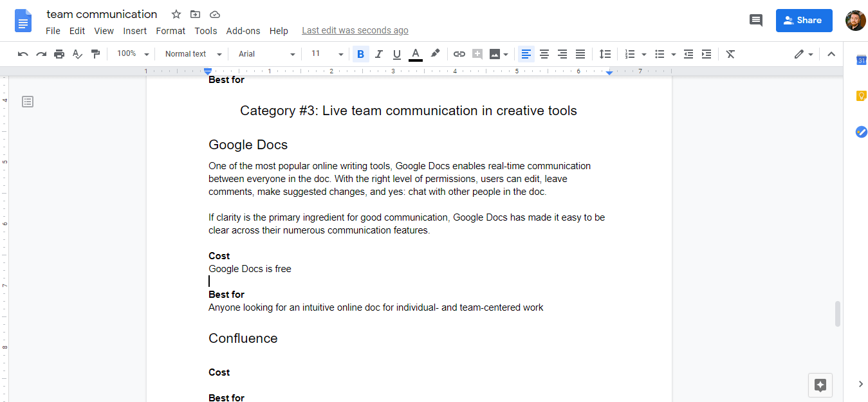Open the Help menu
868x402 pixels.
(279, 31)
